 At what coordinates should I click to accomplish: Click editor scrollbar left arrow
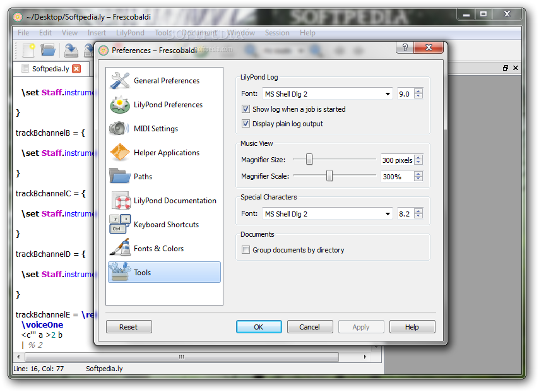tap(18, 357)
